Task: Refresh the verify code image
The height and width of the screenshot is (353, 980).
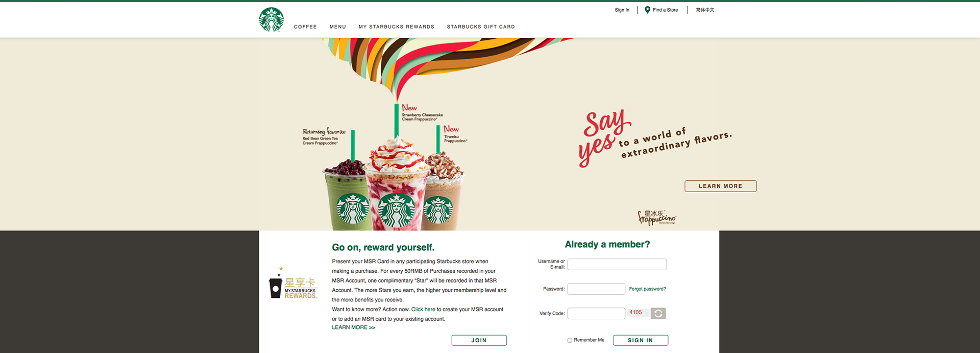Action: (x=658, y=314)
